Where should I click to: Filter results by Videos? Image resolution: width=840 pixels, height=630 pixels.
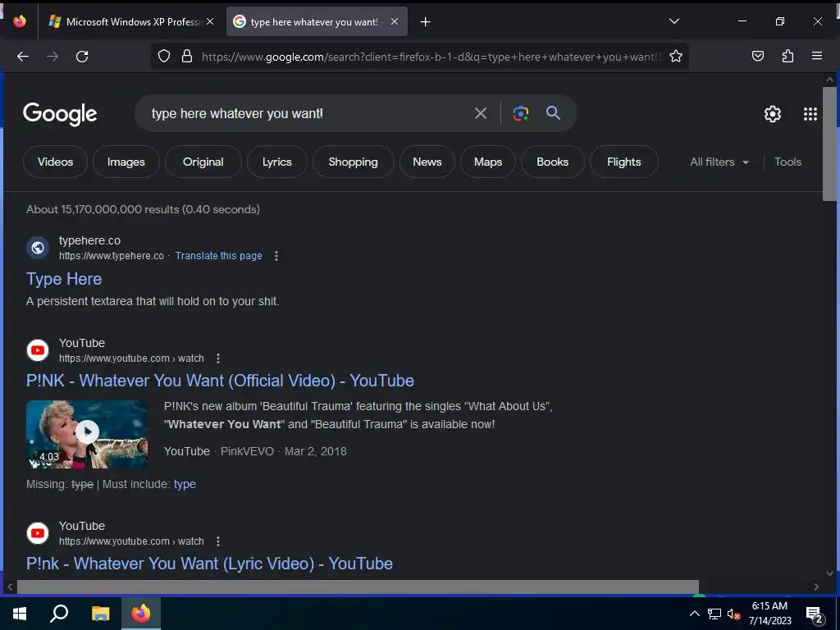[x=55, y=162]
